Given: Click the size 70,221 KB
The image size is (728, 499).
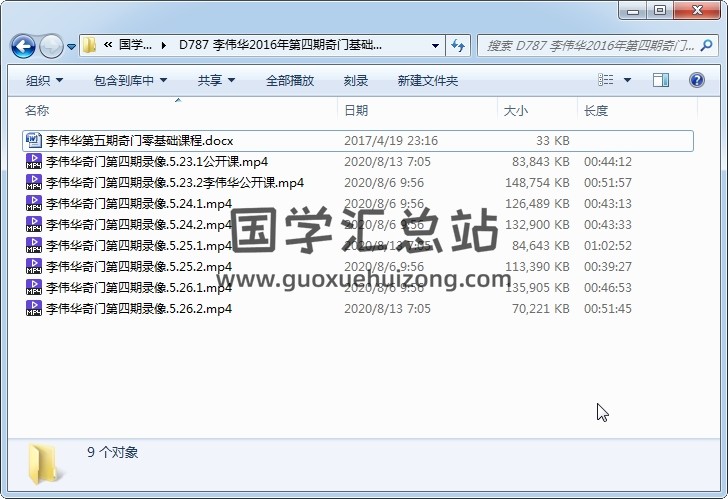Looking at the screenshot, I should 540,309.
